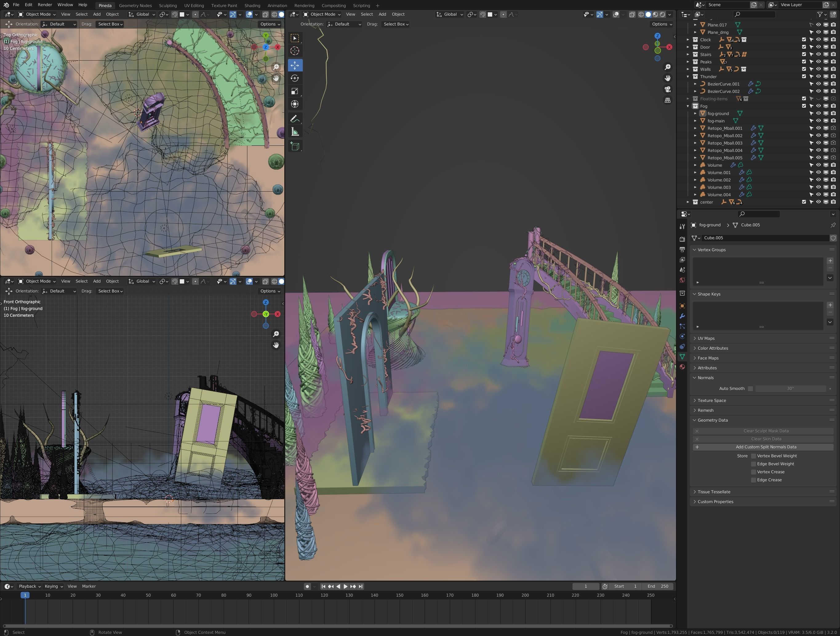Collapse the Thunder collection
This screenshot has width=840, height=636.
[688, 77]
